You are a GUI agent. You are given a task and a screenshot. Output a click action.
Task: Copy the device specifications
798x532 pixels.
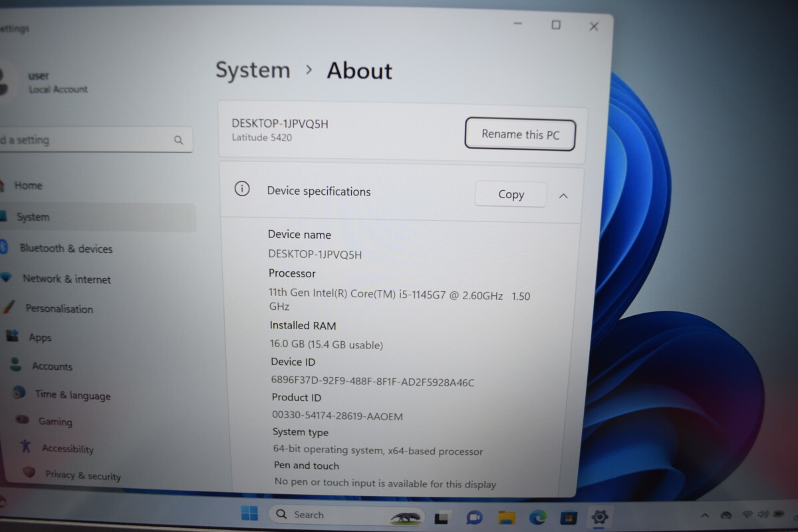[511, 194]
